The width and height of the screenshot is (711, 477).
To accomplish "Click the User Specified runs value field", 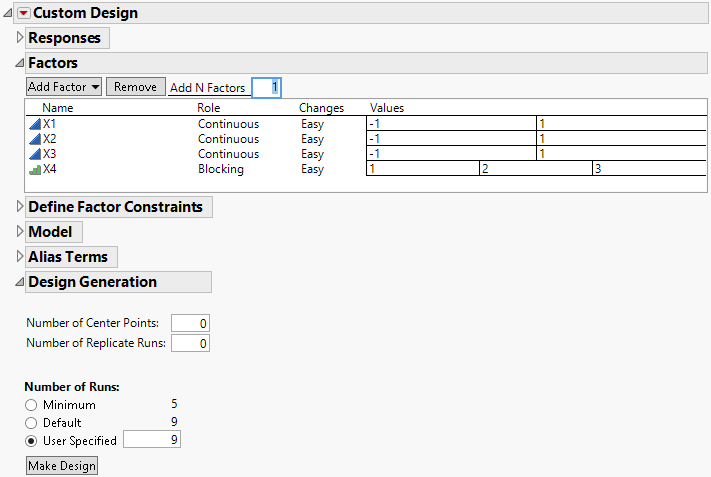I will (x=152, y=440).
